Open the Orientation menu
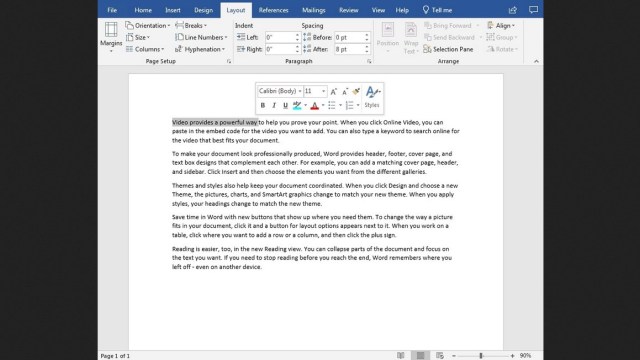Image resolution: width=640 pixels, height=360 pixels. [148, 25]
